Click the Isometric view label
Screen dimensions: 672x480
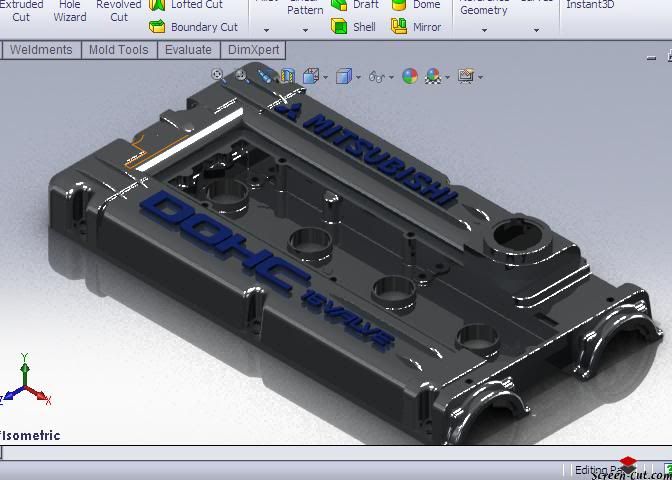pyautogui.click(x=31, y=435)
